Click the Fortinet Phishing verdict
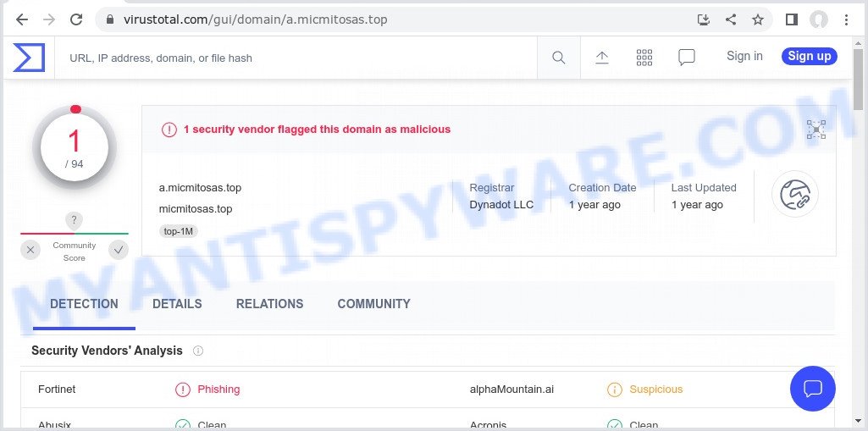 click(x=207, y=390)
